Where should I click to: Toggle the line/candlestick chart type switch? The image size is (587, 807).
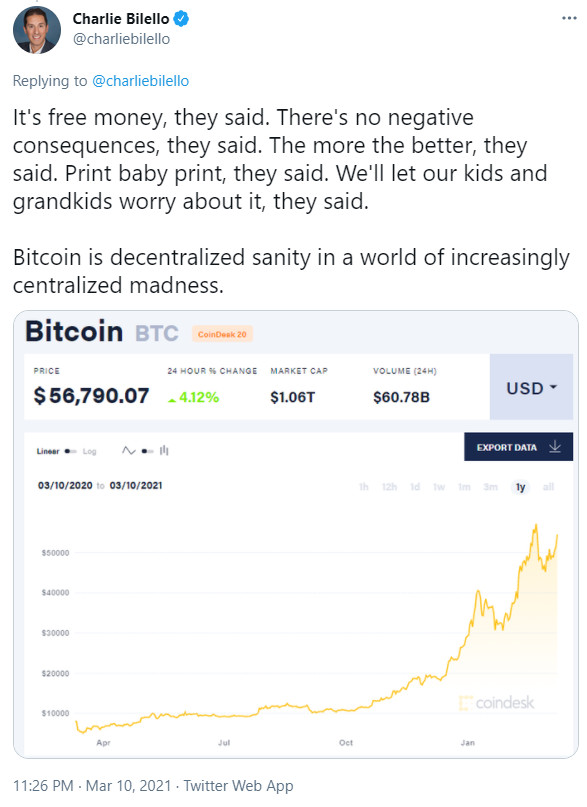click(147, 451)
